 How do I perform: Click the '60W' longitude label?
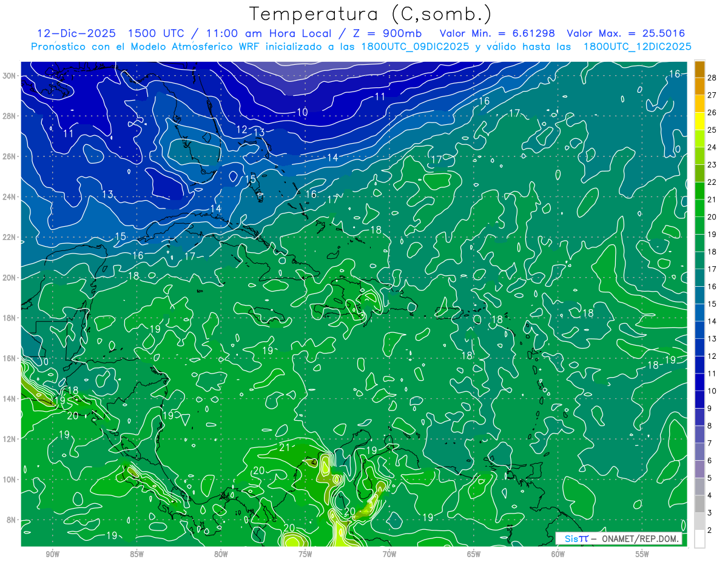pos(558,555)
